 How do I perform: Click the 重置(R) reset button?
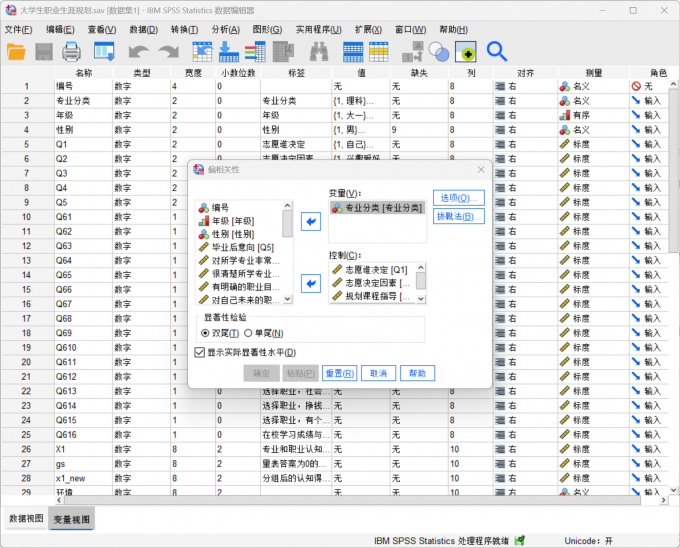click(x=340, y=373)
